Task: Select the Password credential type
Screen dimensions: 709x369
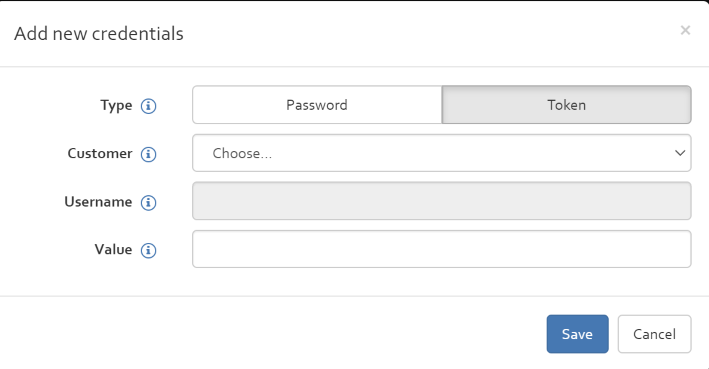Action: pos(317,105)
